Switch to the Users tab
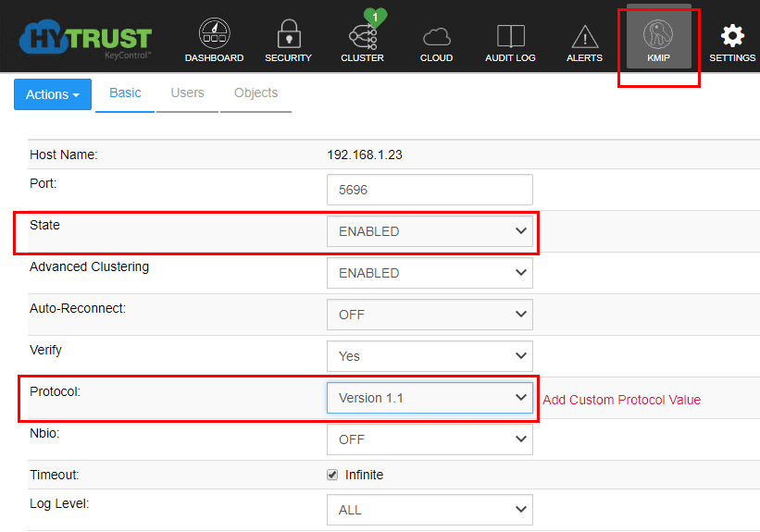Viewport: 760px width, 532px height. [x=187, y=93]
